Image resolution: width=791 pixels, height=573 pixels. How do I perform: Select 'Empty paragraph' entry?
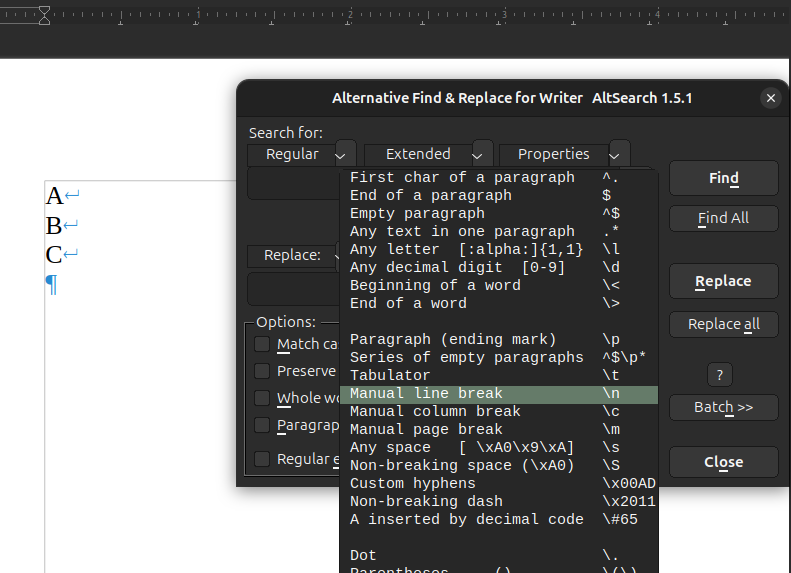[x=498, y=213]
